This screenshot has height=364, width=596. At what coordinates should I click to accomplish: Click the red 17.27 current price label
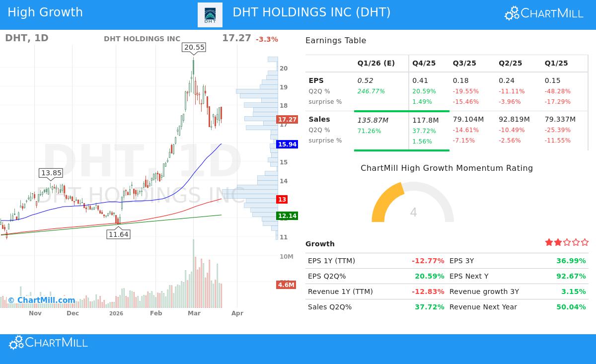[x=286, y=119]
